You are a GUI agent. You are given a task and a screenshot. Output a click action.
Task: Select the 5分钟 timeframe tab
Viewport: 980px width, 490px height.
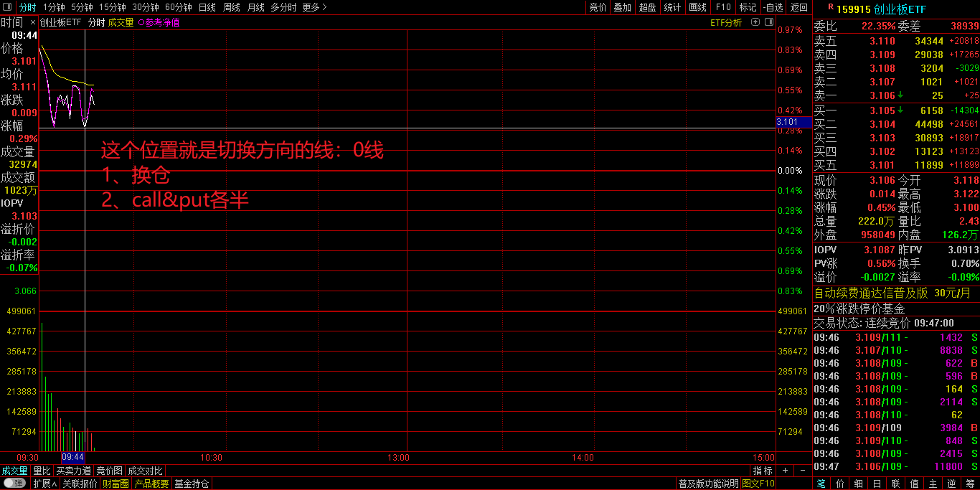coord(82,7)
